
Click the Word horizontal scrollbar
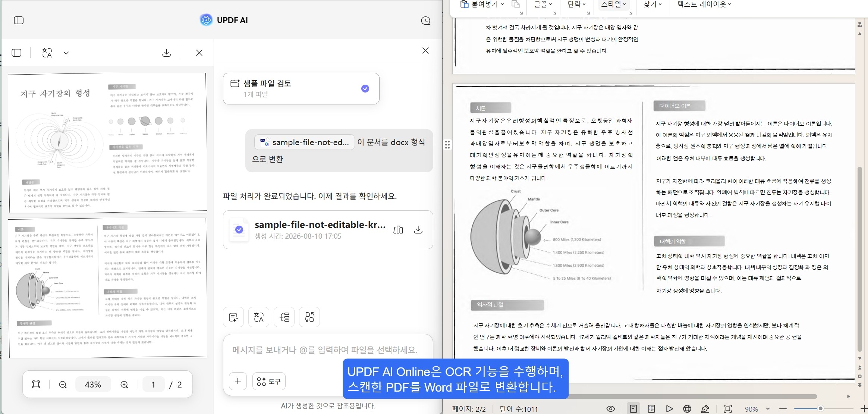[694, 396]
